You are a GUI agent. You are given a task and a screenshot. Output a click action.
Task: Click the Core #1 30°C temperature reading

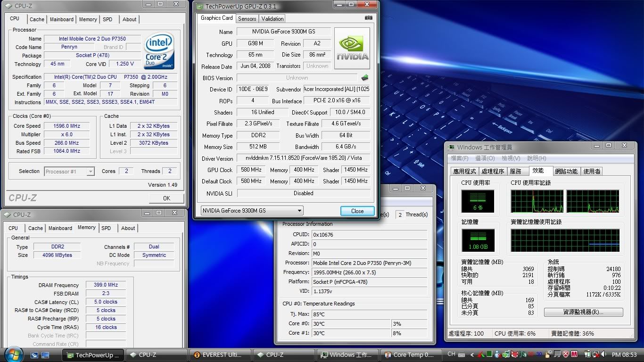click(351, 333)
